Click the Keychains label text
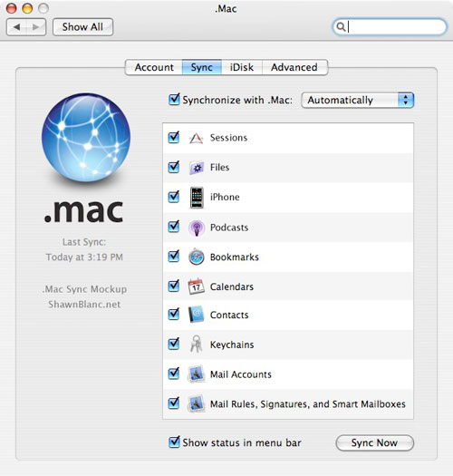The width and height of the screenshot is (453, 476). [x=232, y=345]
